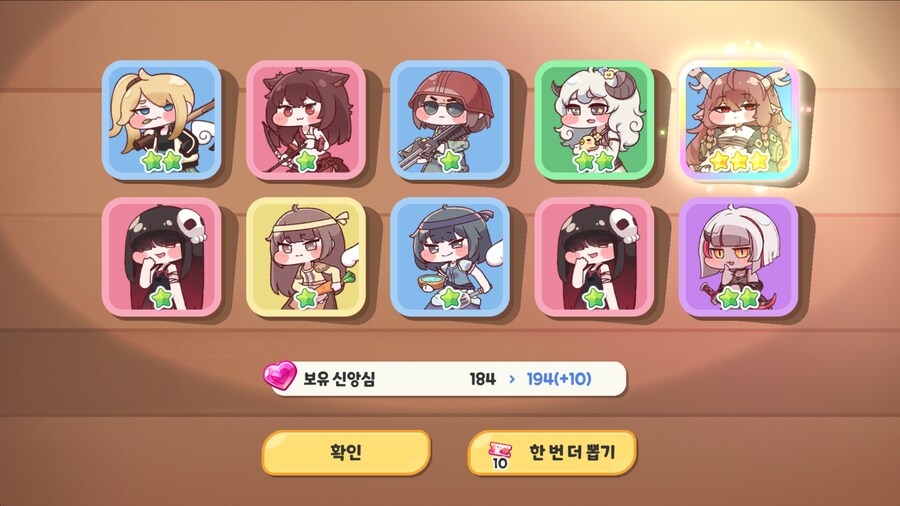The image size is (900, 506).
Task: Click the wolf-eared archer girl card
Action: [x=306, y=120]
